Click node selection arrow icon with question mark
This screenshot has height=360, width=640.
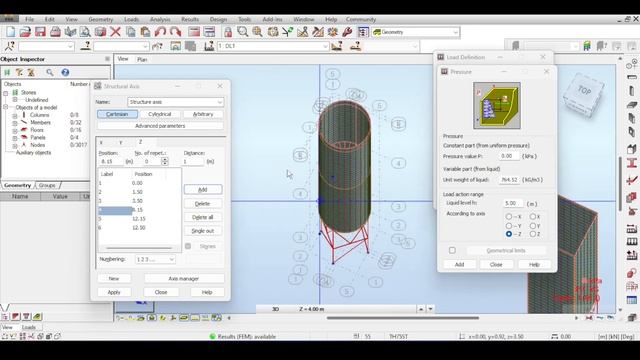[x=10, y=46]
